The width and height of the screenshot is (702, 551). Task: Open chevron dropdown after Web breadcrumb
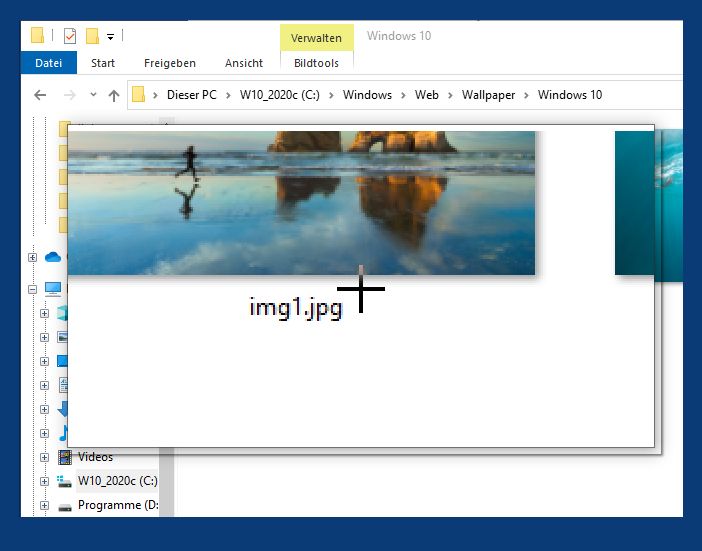coord(450,95)
